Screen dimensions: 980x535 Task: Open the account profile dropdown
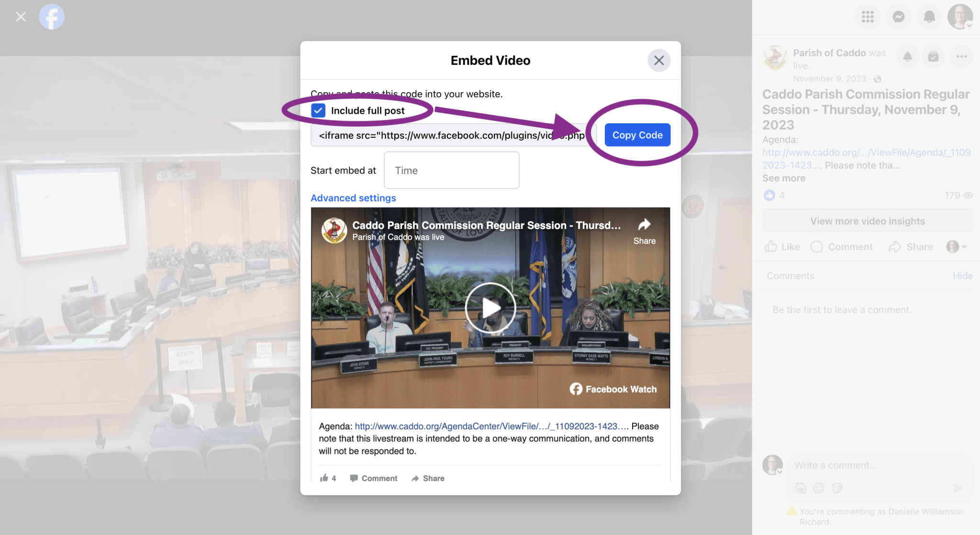point(960,17)
